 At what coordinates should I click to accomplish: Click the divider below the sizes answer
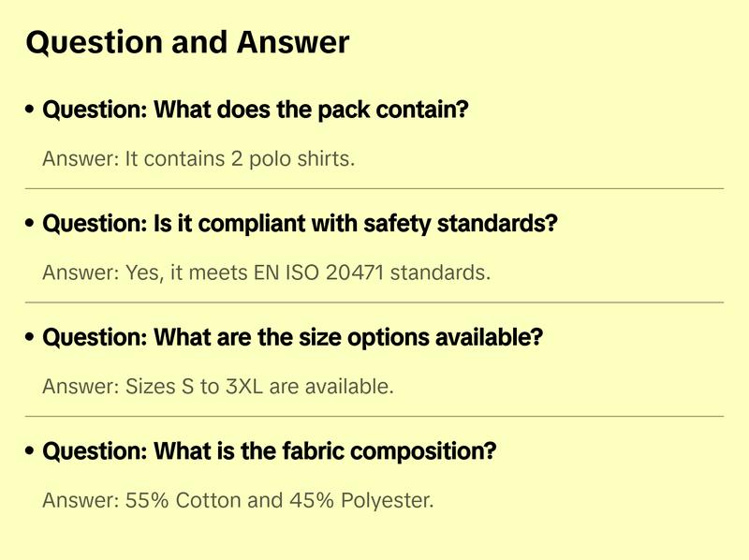(x=374, y=416)
